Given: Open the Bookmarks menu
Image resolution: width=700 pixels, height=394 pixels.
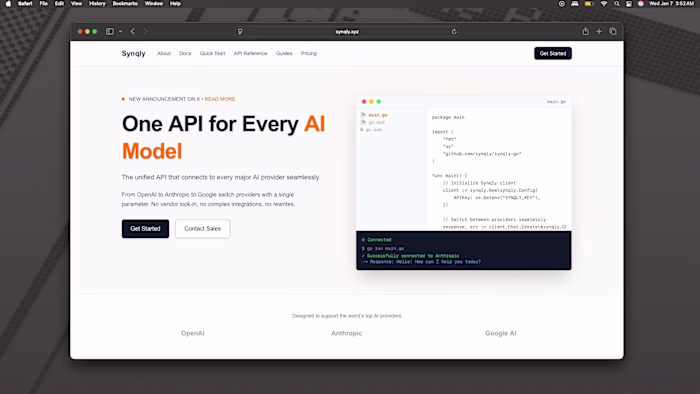Looking at the screenshot, I should coord(125,4).
